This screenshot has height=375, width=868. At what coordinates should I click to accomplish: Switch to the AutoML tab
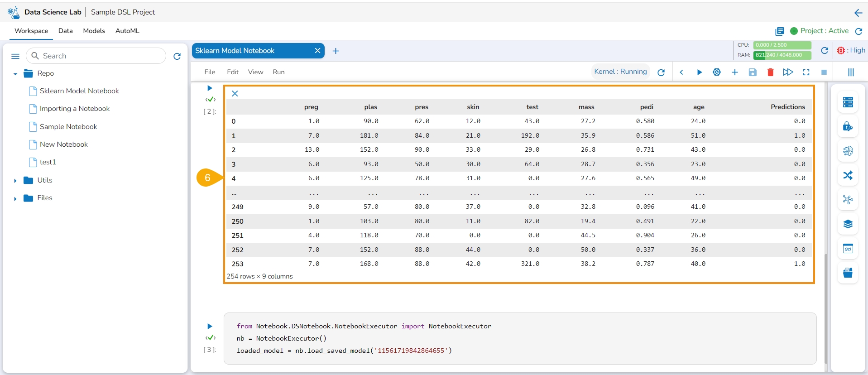click(x=127, y=31)
